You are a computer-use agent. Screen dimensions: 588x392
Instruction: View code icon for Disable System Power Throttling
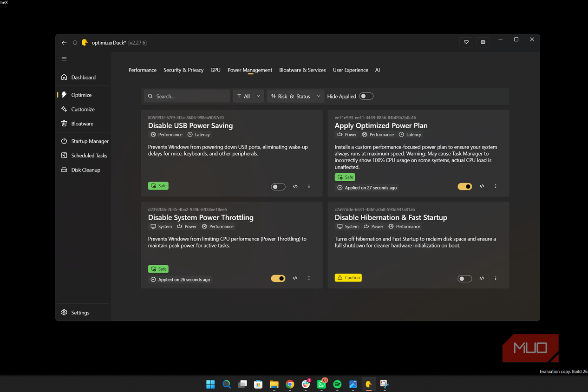click(x=295, y=278)
